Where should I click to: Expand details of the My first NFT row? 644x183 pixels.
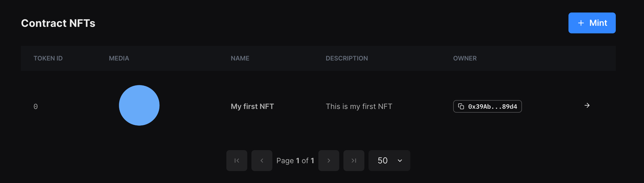pyautogui.click(x=587, y=105)
